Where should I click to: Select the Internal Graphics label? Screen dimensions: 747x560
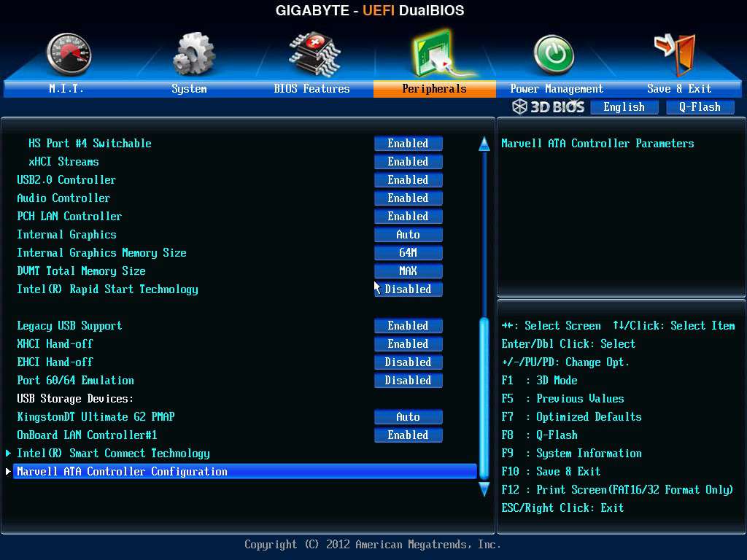(66, 235)
